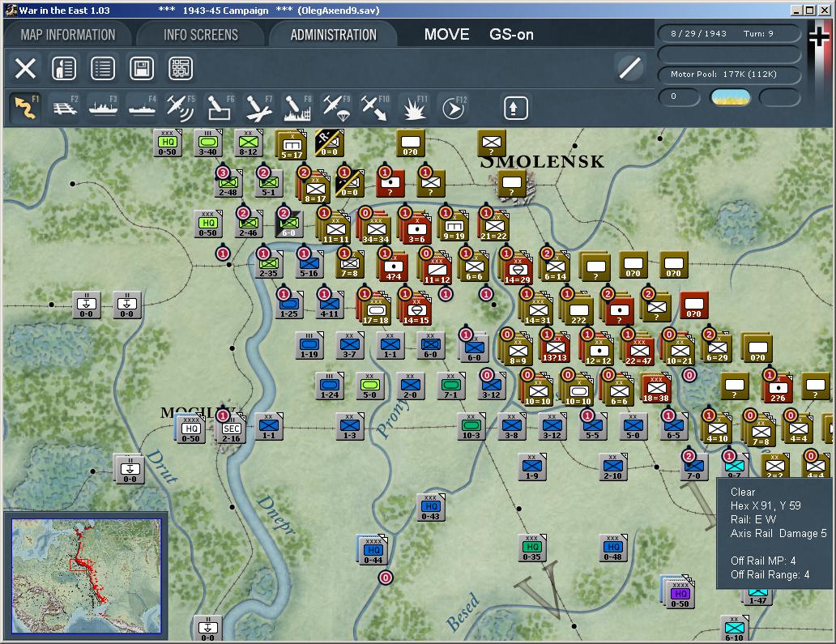The image size is (836, 644).
Task: Select the green infantry counter labeled 8-12
Action: tap(249, 143)
